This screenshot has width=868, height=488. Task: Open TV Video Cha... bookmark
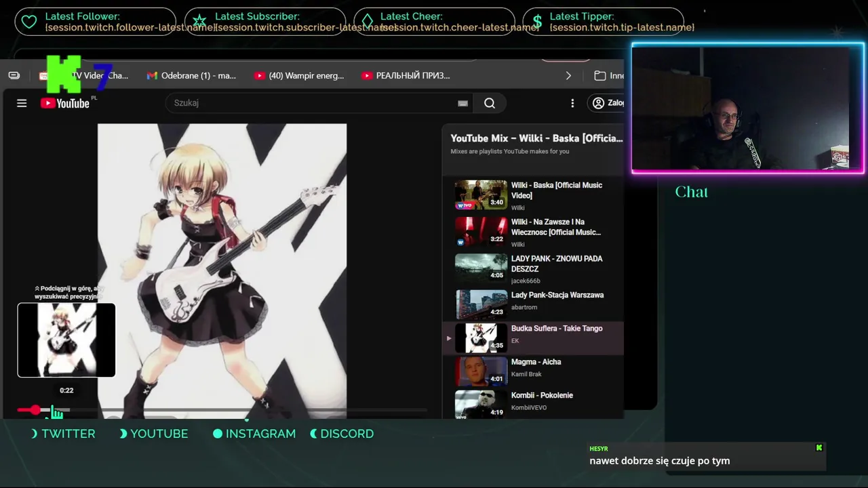point(84,76)
